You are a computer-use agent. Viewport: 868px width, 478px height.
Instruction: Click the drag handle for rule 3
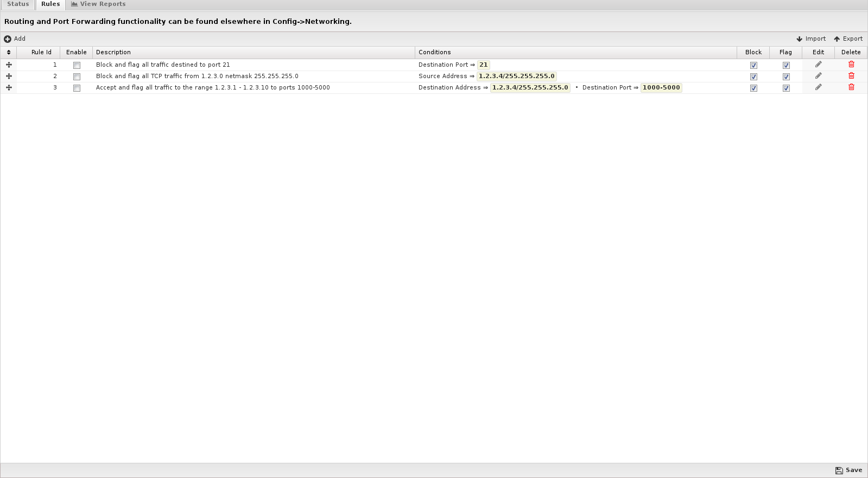point(9,87)
